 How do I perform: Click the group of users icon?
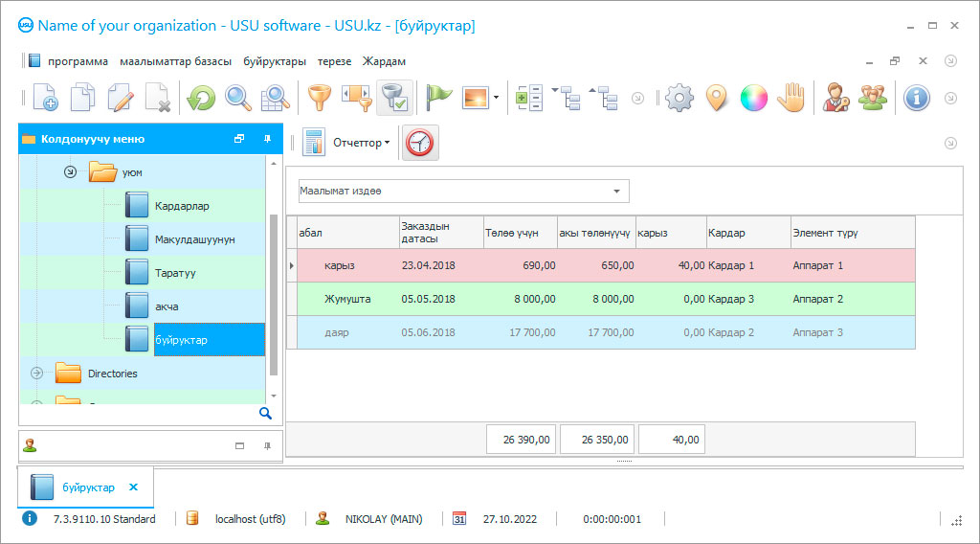[x=873, y=98]
